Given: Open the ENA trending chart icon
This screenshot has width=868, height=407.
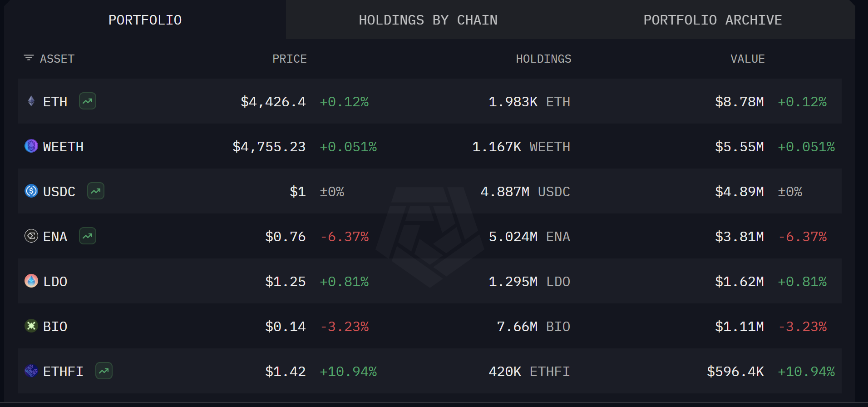Looking at the screenshot, I should pos(88,236).
